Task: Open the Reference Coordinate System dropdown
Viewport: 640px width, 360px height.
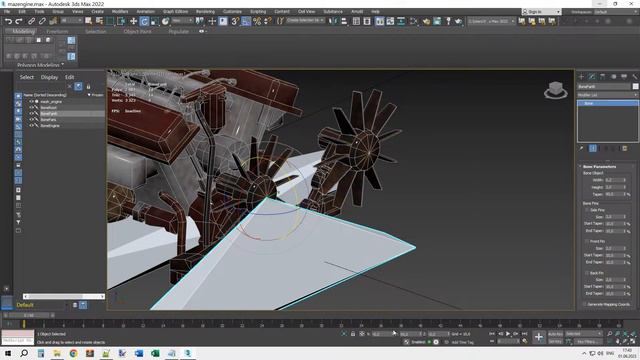Action: (x=182, y=20)
